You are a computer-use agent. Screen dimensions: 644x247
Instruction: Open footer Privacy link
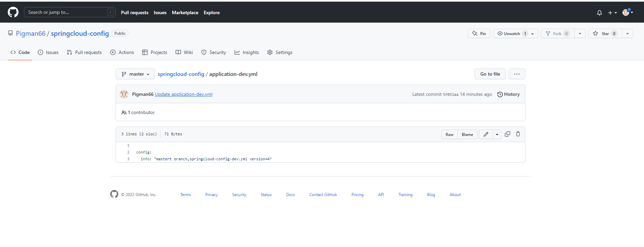coord(212,195)
